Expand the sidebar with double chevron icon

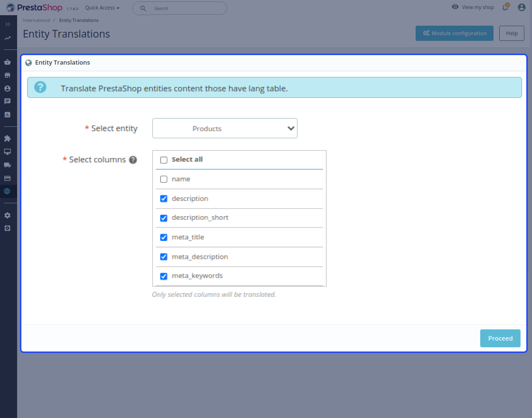[x=8, y=24]
